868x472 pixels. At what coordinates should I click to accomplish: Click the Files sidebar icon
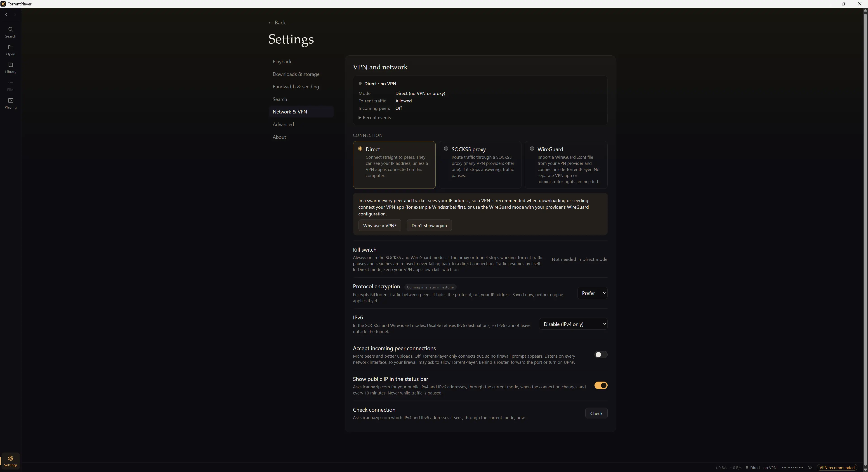10,86
